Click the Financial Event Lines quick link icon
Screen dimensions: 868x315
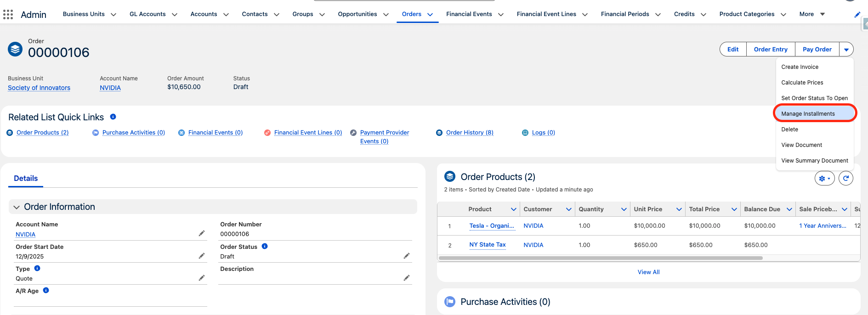coord(267,133)
